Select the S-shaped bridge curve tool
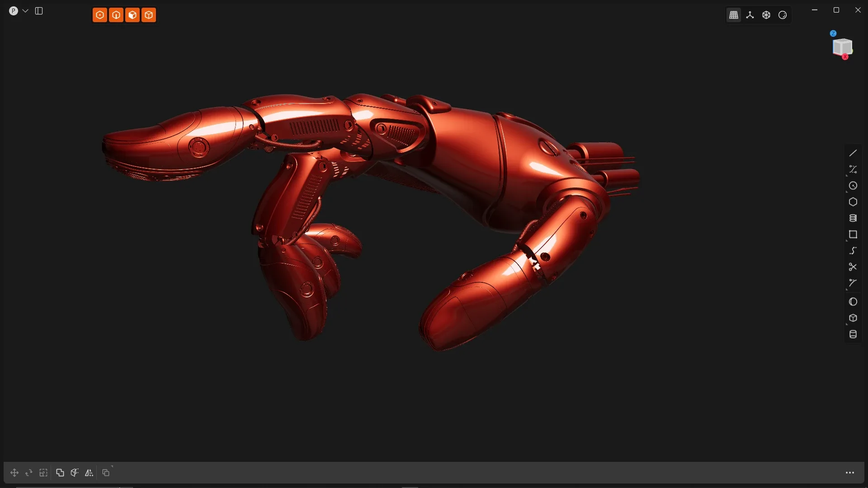The height and width of the screenshot is (488, 868). (853, 251)
